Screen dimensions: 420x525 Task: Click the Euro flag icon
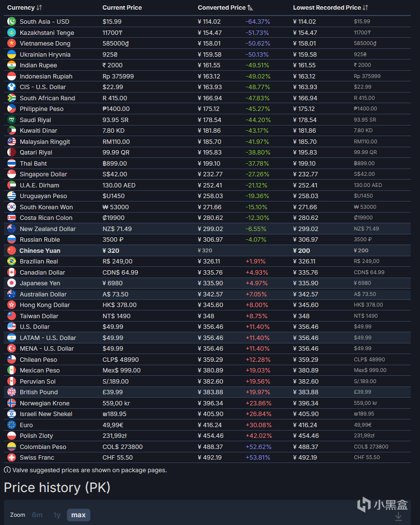click(x=12, y=425)
